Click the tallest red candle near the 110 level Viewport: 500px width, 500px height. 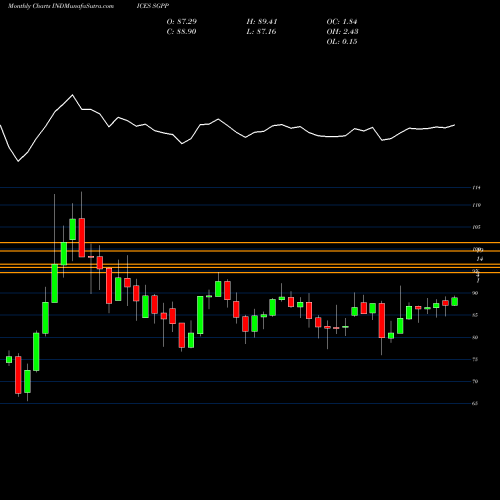point(82,237)
